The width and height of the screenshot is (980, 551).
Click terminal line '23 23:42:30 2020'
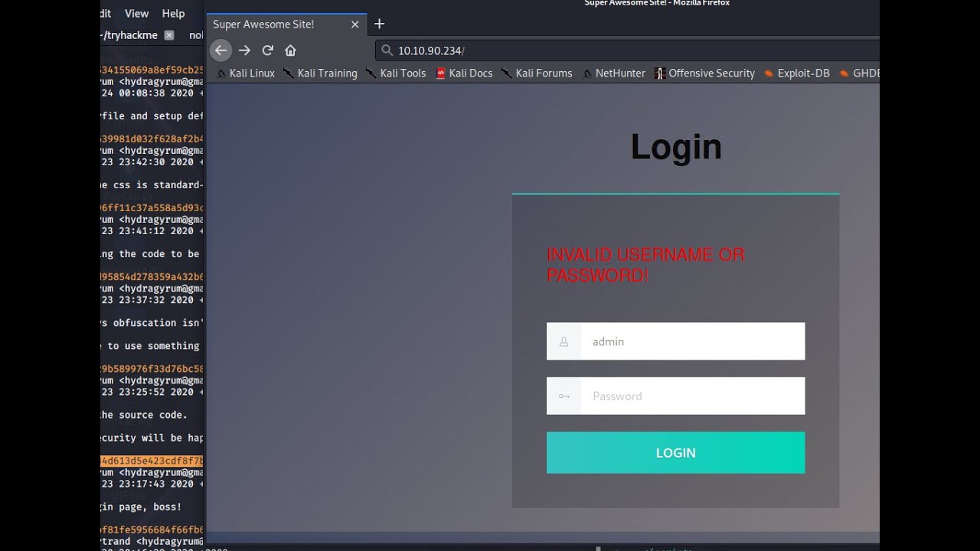pos(152,161)
